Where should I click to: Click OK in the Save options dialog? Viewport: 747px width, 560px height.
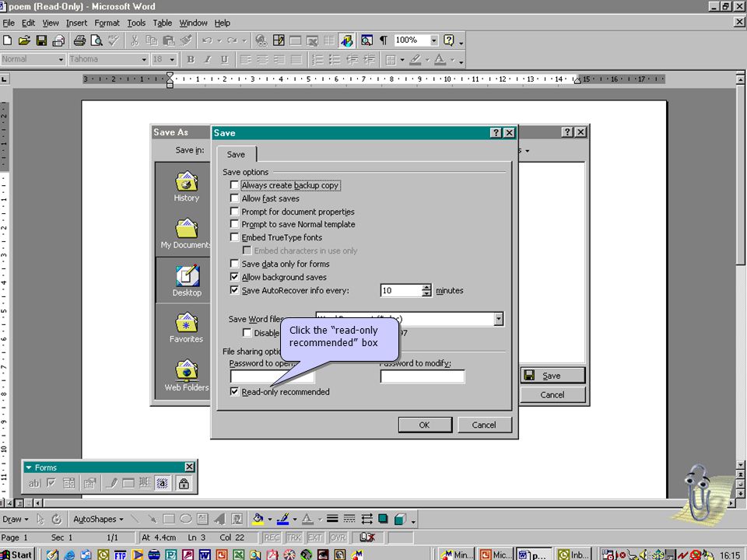[x=425, y=425]
